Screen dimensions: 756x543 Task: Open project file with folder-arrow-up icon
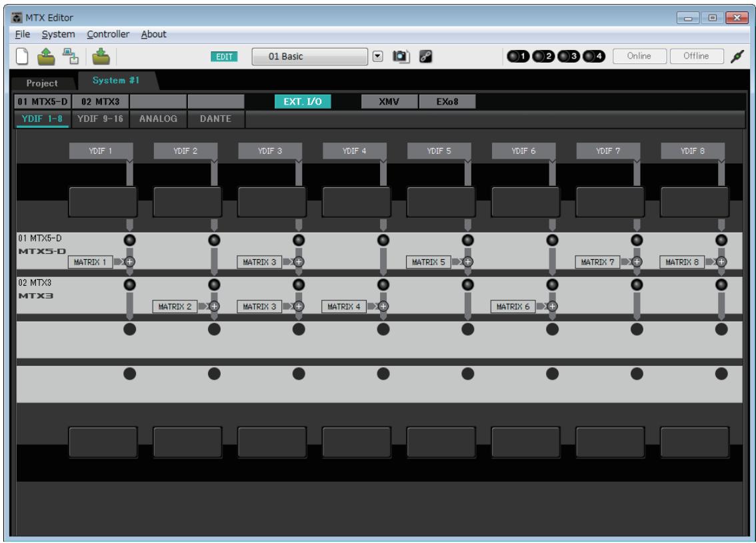(46, 57)
